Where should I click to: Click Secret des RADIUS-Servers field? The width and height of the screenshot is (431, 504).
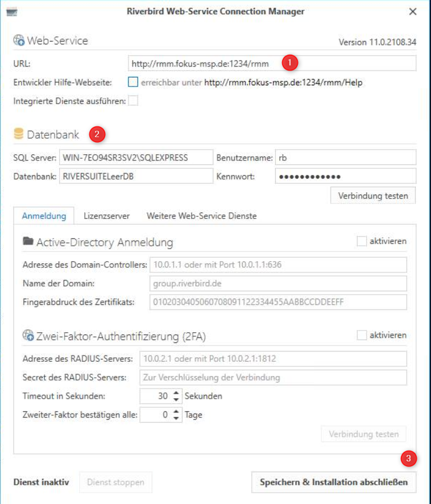point(273,377)
